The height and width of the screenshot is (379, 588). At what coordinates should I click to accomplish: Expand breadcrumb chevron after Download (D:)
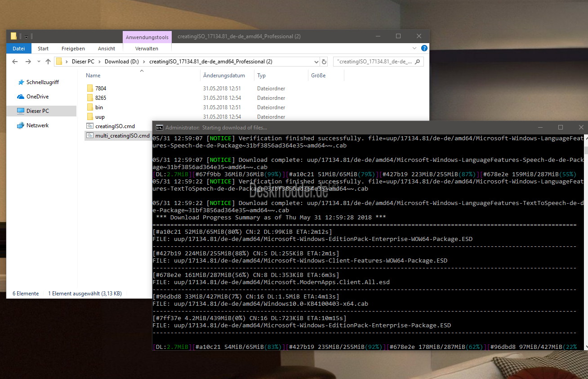144,62
